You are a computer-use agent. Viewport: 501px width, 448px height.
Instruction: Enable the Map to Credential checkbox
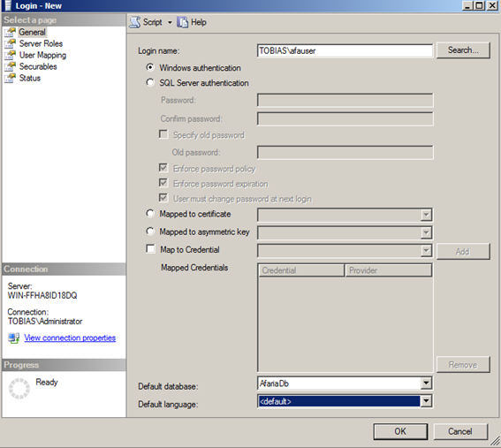coord(150,248)
